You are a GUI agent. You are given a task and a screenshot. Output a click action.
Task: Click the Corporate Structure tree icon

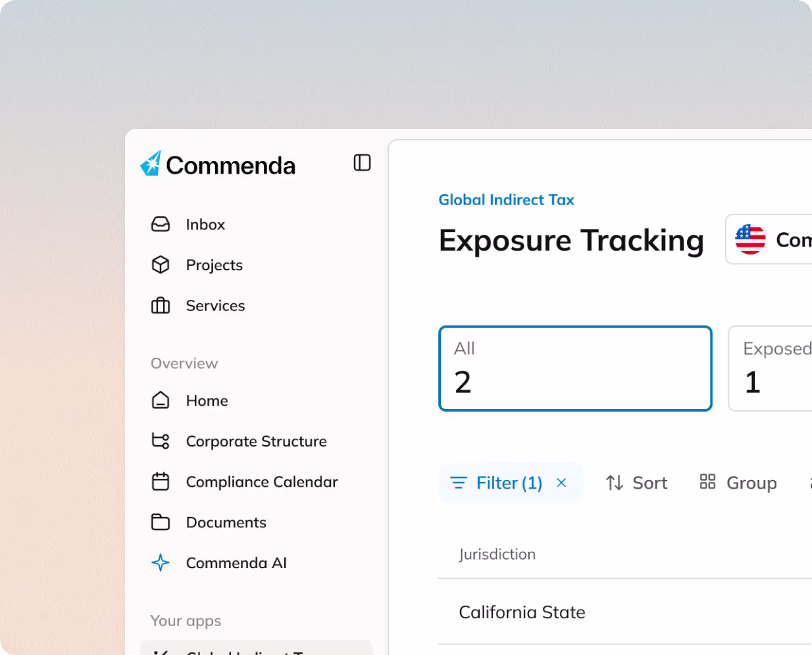click(x=161, y=441)
